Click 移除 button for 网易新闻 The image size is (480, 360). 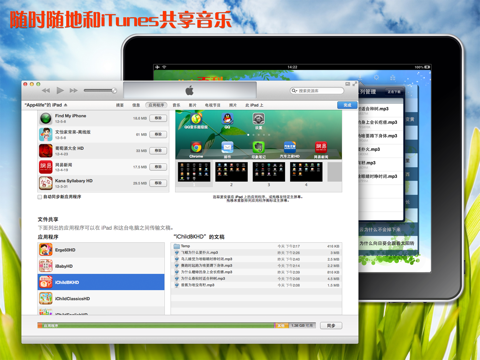158,167
